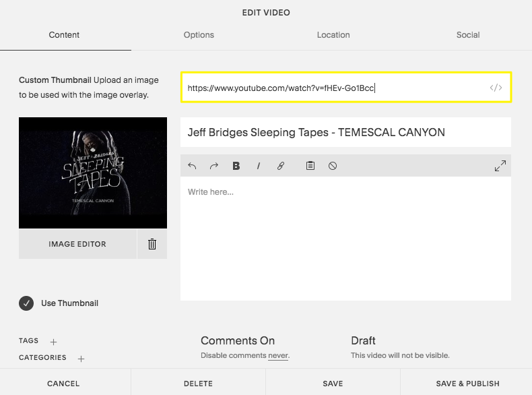Add a new category with plus icon
Viewport: 532px width, 395px height.
(81, 359)
